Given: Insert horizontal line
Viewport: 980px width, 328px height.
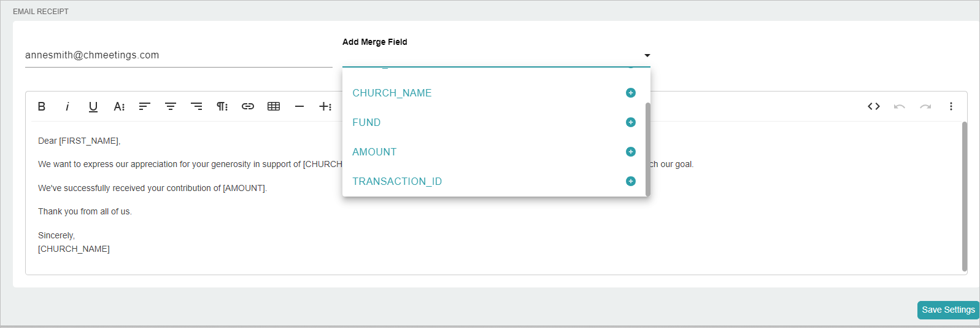Looking at the screenshot, I should pyautogui.click(x=299, y=106).
